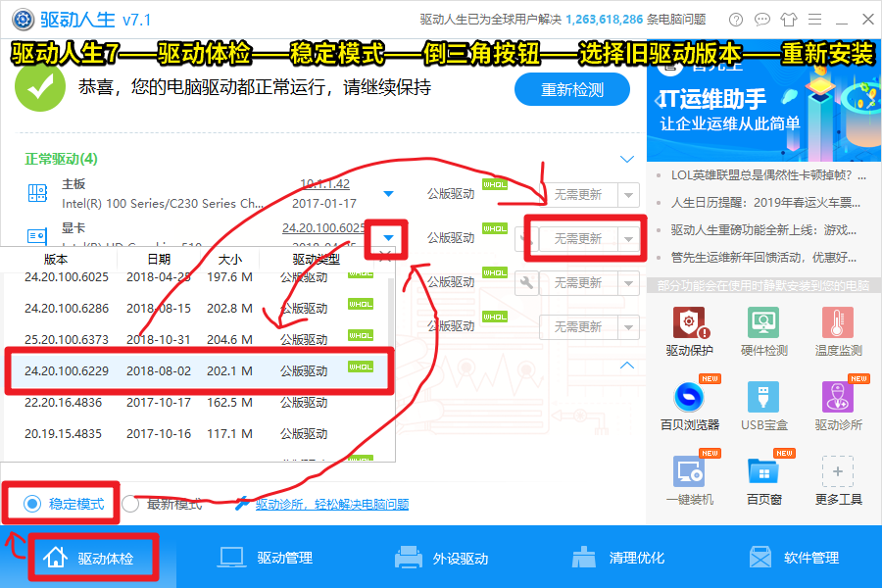Open the 驱动保护 tool
Viewport: 882px width, 588px height.
(689, 332)
